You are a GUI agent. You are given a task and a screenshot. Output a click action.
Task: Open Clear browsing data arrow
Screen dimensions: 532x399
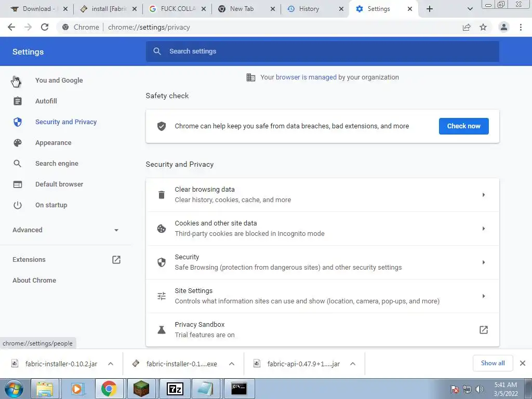pos(484,195)
